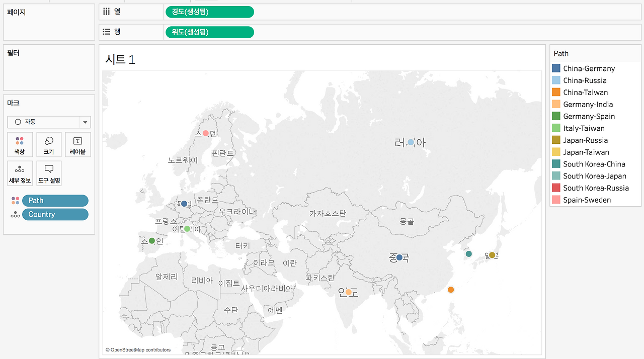Click the Germany-Spain color swatch in legend
Viewport: 644px width, 359px height.
(556, 116)
